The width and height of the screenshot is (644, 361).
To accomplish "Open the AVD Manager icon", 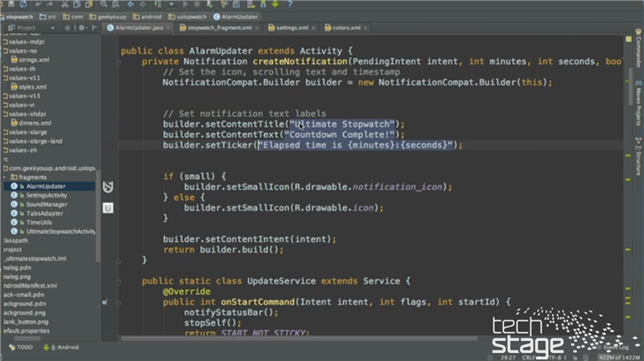I will pyautogui.click(x=250, y=4).
